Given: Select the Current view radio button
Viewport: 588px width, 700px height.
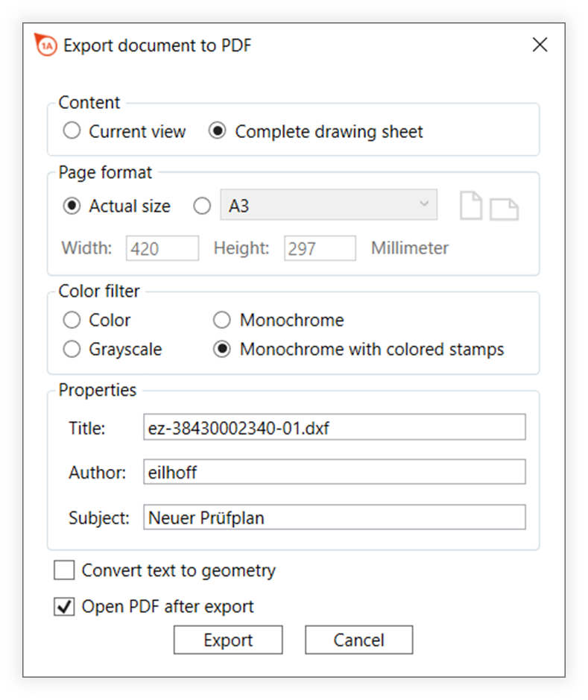Looking at the screenshot, I should coord(72,132).
